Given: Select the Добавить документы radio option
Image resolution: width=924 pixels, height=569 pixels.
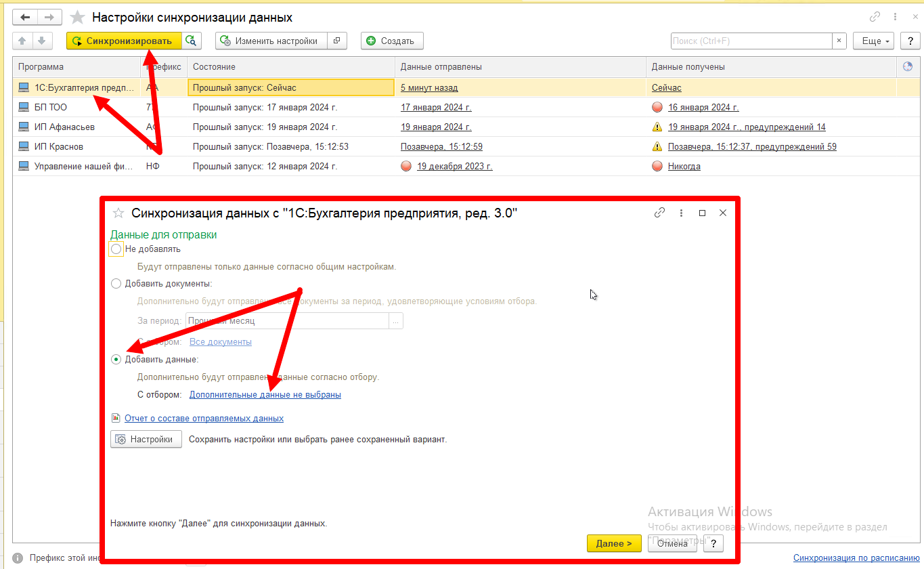Looking at the screenshot, I should [116, 283].
